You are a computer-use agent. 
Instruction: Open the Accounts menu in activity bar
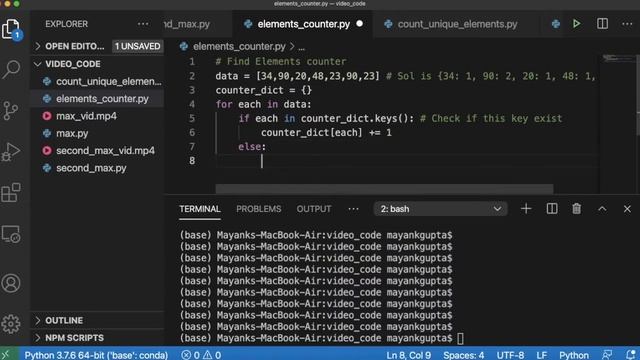coord(11,283)
